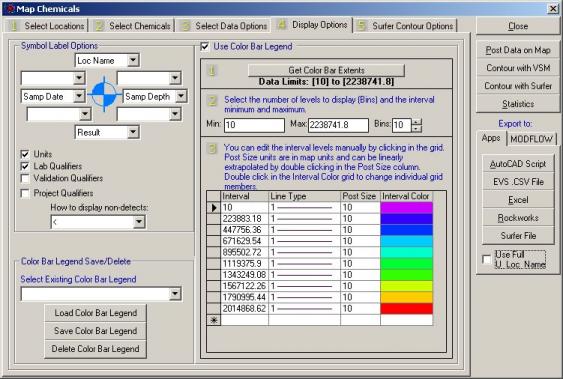Image resolution: width=563 pixels, height=379 pixels.
Task: Click in the Max input field
Action: click(338, 125)
